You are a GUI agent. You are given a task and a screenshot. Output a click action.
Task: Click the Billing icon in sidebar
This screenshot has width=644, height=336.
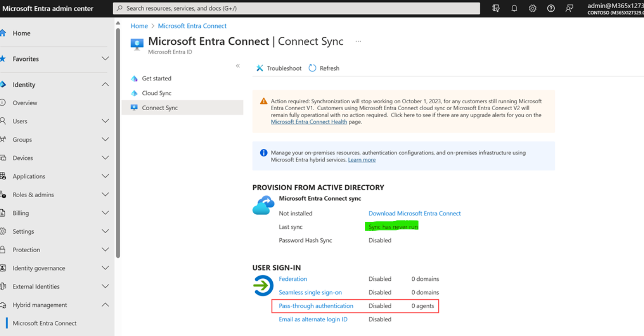coord(3,213)
